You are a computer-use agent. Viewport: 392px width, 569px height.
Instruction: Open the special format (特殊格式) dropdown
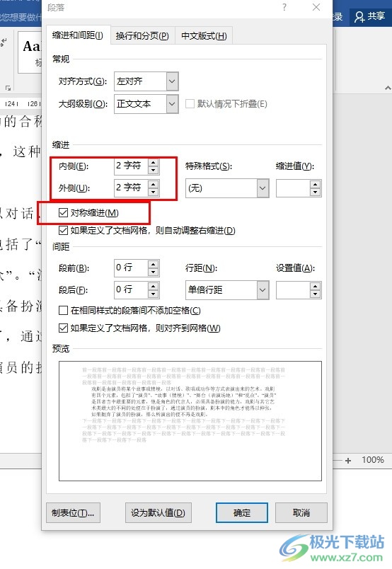point(263,188)
